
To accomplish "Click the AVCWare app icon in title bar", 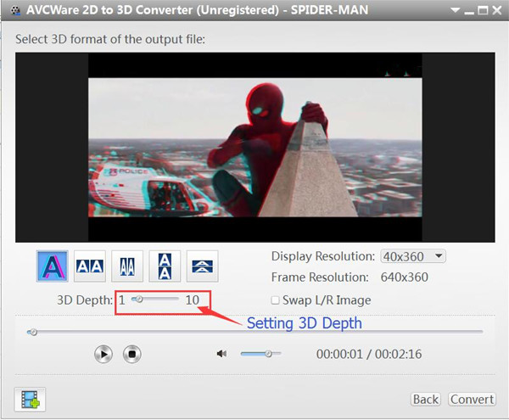I will [x=15, y=10].
